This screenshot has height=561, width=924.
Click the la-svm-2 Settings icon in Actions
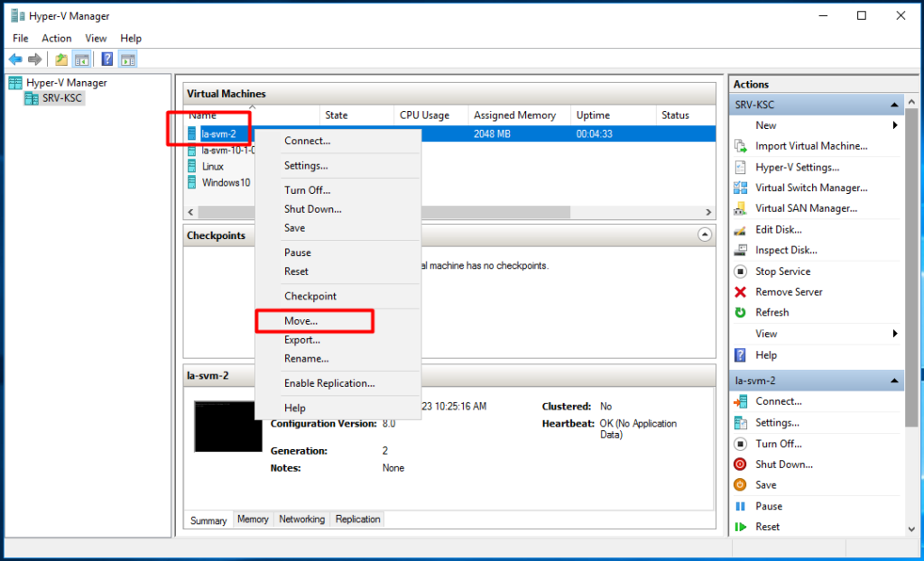[740, 422]
